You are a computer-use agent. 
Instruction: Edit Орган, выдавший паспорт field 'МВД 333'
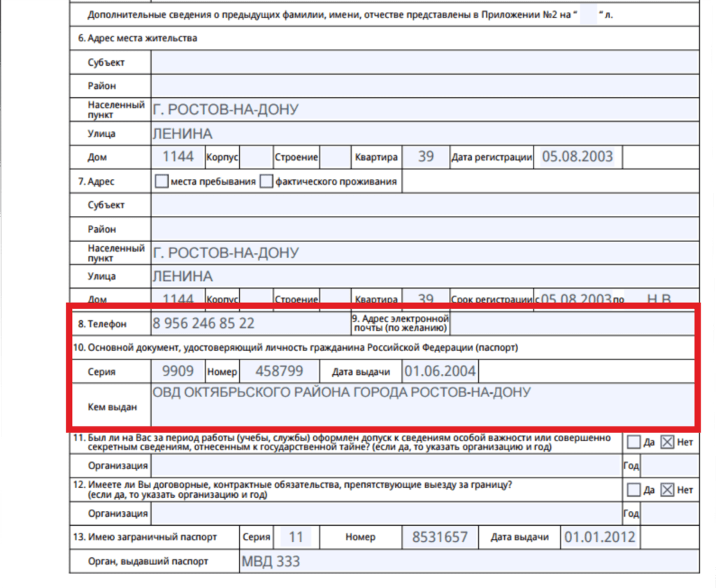coord(469,561)
